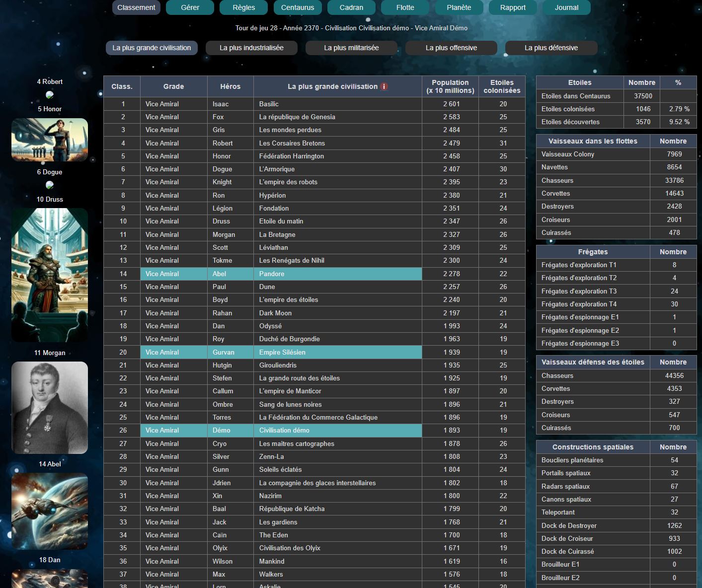The image size is (702, 588).
Task: Go to the Centaurus section
Action: pos(298,7)
